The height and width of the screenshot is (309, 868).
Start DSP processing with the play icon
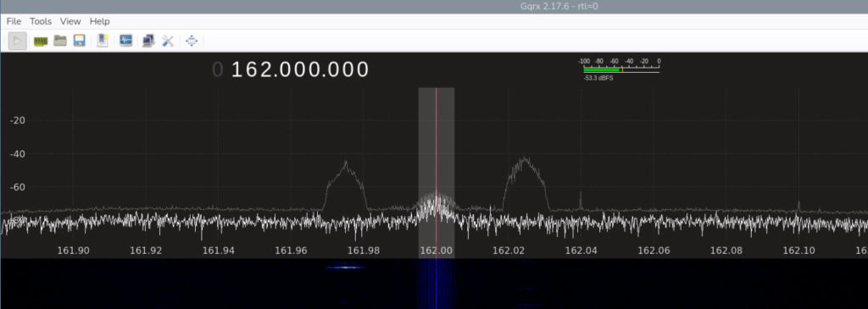(x=18, y=41)
